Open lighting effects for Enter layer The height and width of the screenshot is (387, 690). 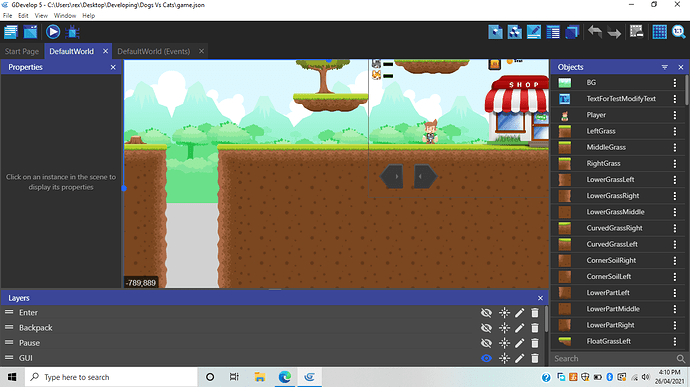[504, 313]
